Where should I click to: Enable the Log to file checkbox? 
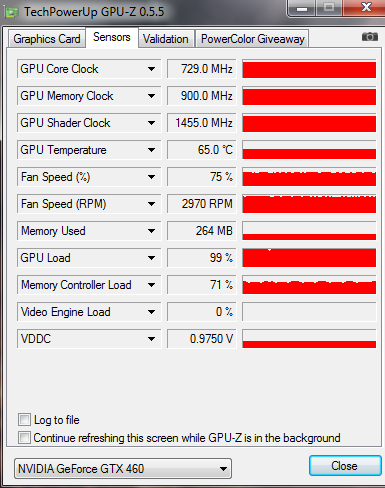[24, 420]
